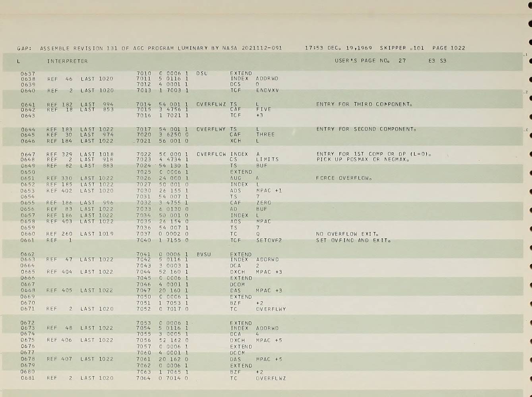The width and height of the screenshot is (532, 397).
Task: Select comment ENTRY FOR SECOND COMPONENT
Action: coord(366,129)
